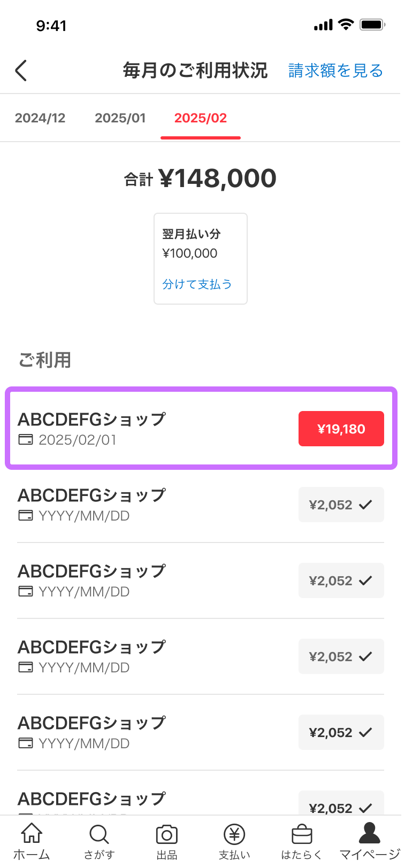Open the 翌月払い分 ¥100,000 card
405x868 pixels.
(x=201, y=259)
